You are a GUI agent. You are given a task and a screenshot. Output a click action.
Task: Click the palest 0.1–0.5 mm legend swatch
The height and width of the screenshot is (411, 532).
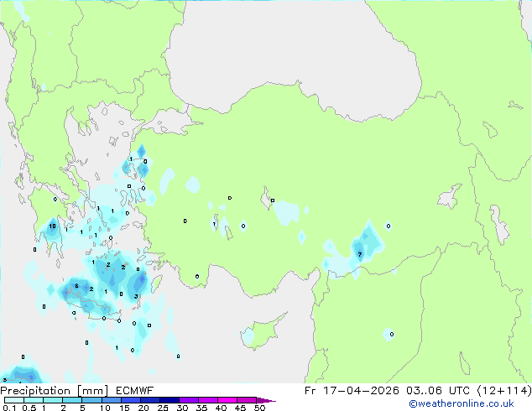[x=14, y=400]
